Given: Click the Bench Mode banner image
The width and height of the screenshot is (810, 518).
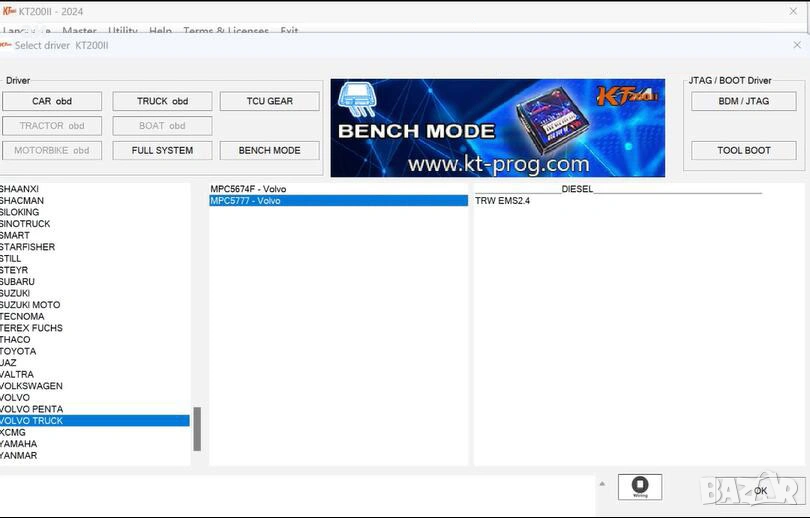Looking at the screenshot, I should 497,128.
